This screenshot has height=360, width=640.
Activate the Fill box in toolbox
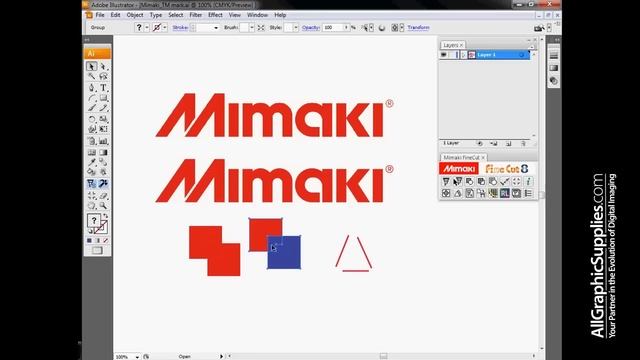(94, 221)
